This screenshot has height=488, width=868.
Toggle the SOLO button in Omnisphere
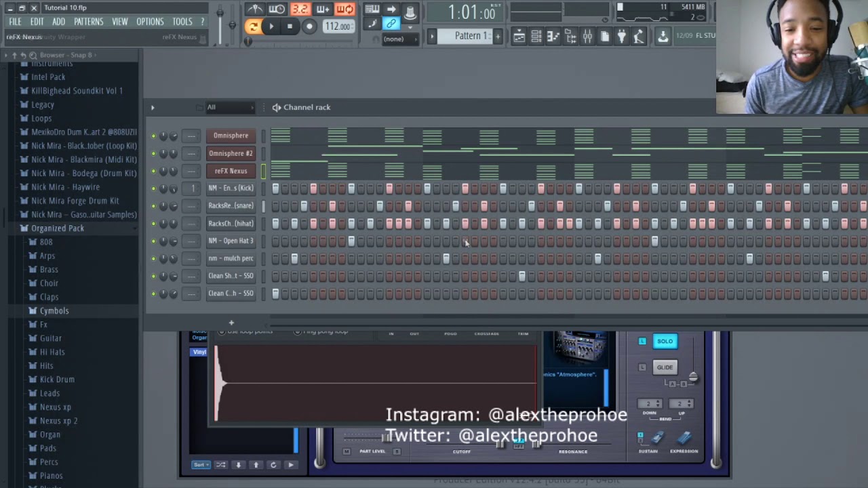(665, 342)
